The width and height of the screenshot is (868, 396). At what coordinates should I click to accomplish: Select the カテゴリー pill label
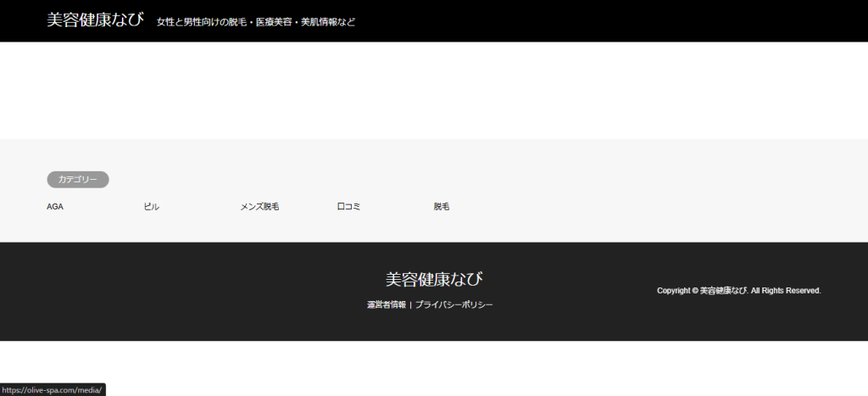pos(78,180)
